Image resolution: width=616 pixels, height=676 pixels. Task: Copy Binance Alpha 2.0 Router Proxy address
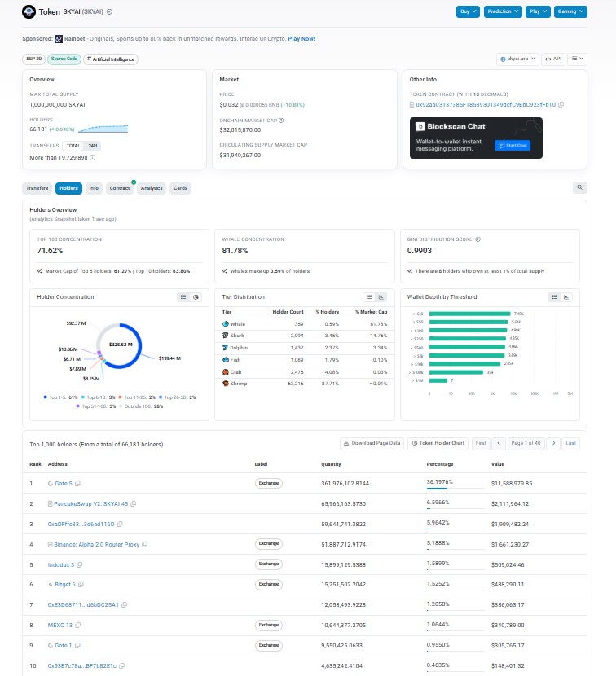pos(144,545)
